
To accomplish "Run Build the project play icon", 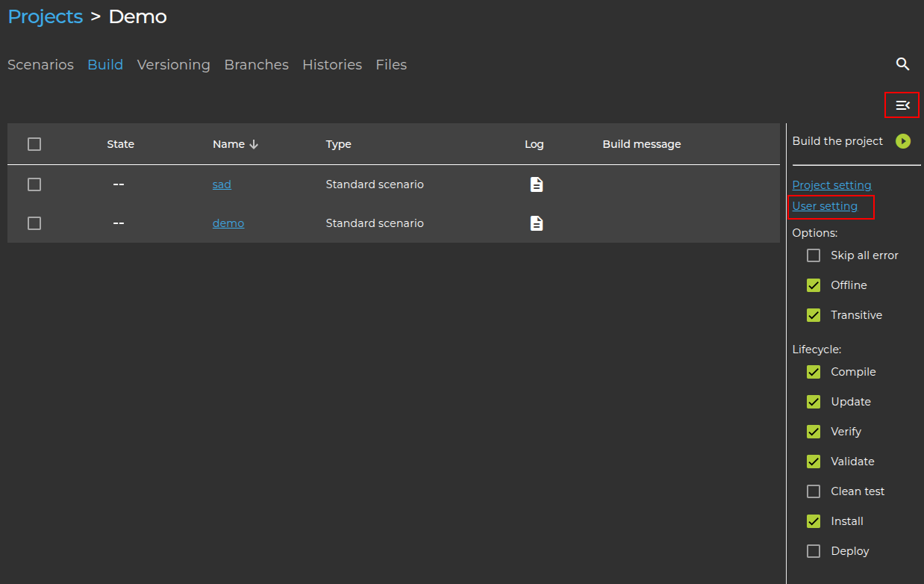I will [903, 141].
